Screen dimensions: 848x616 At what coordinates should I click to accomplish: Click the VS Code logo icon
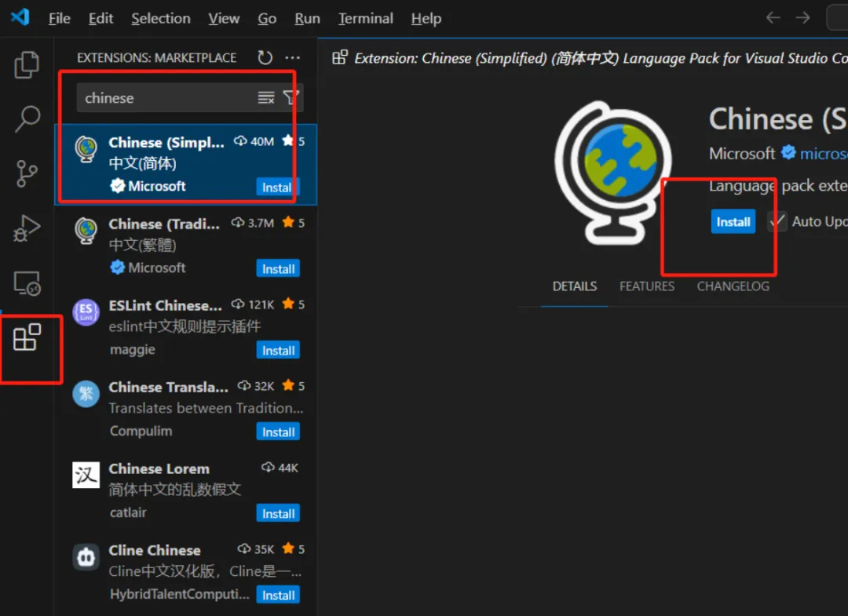(20, 17)
